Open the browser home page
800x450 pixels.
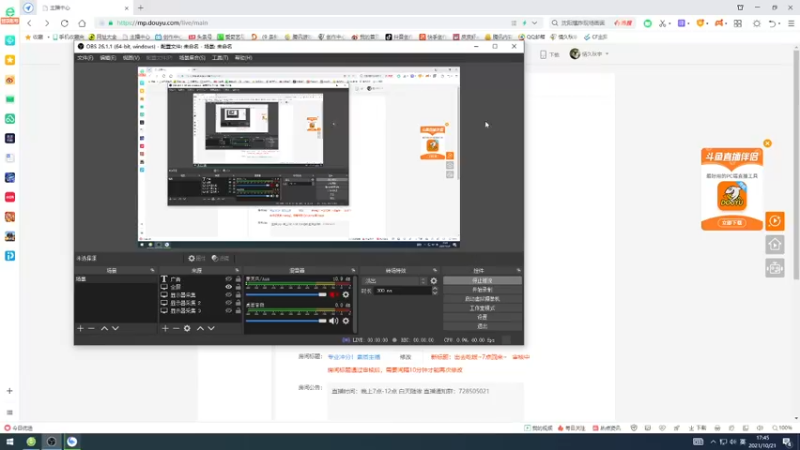(x=82, y=23)
